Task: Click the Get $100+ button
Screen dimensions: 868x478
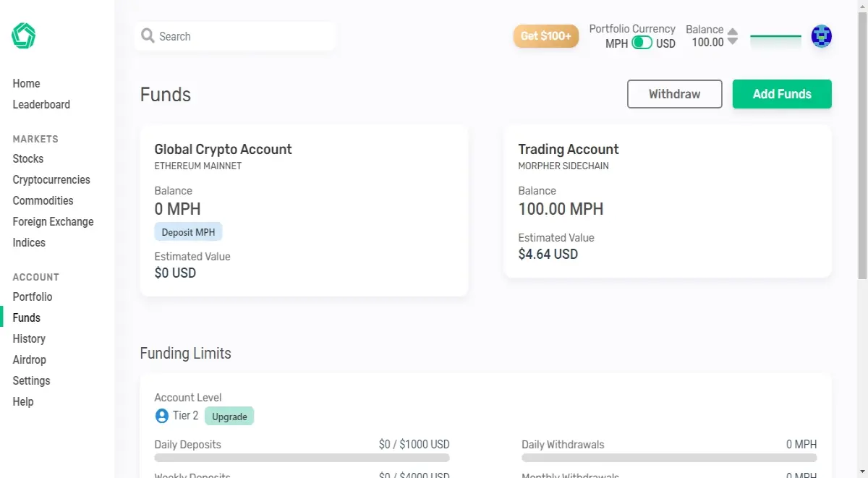Action: pyautogui.click(x=546, y=36)
